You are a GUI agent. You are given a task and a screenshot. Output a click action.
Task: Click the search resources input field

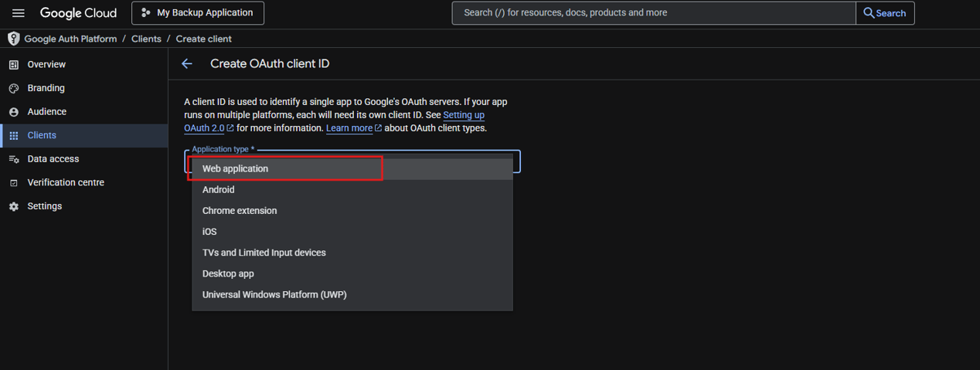(x=654, y=13)
